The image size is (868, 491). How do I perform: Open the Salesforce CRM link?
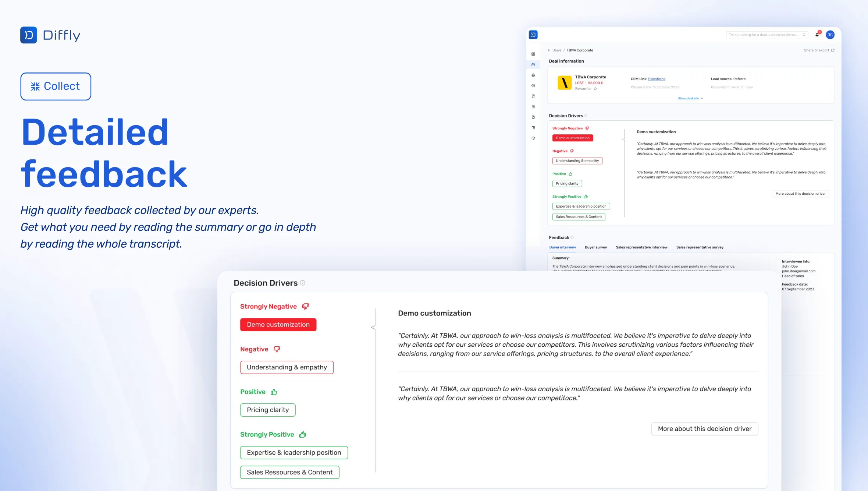(x=656, y=79)
